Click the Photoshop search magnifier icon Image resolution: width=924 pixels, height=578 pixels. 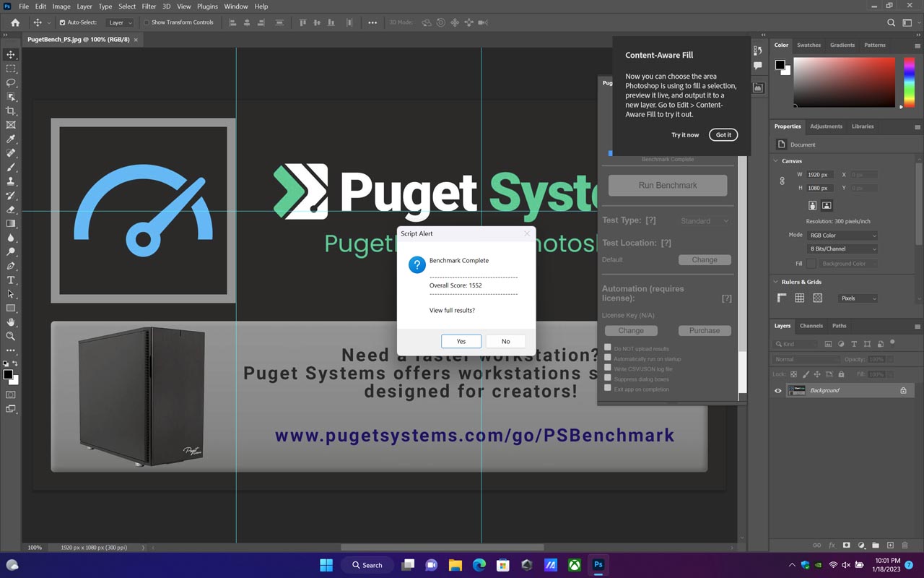pyautogui.click(x=891, y=22)
